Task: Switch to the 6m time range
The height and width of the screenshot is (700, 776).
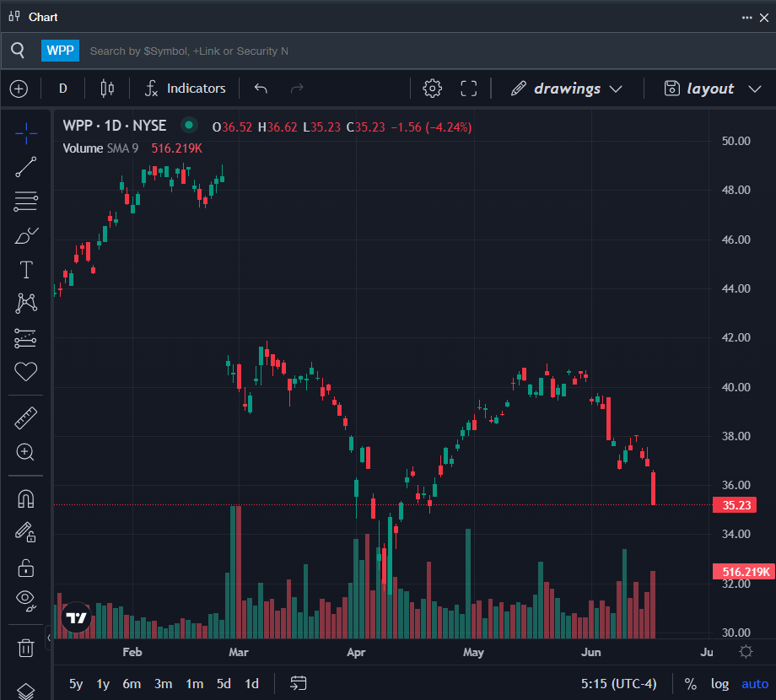Action: 132,684
